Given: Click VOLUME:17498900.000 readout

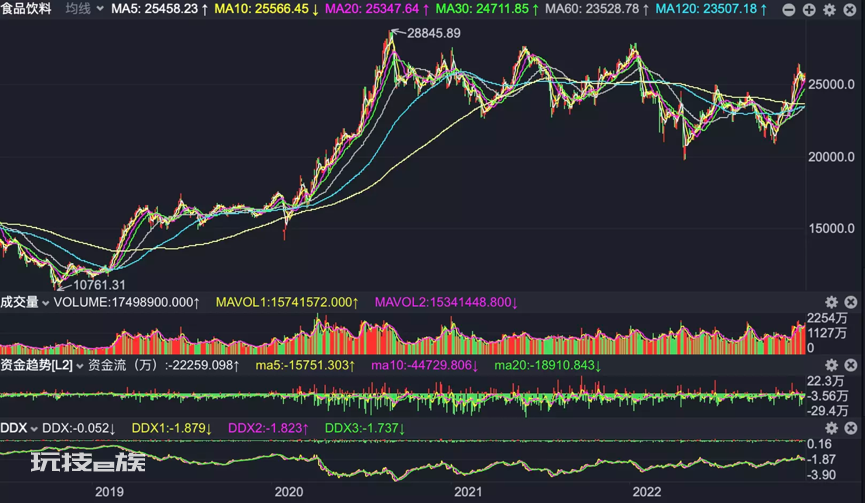Looking at the screenshot, I should (126, 302).
